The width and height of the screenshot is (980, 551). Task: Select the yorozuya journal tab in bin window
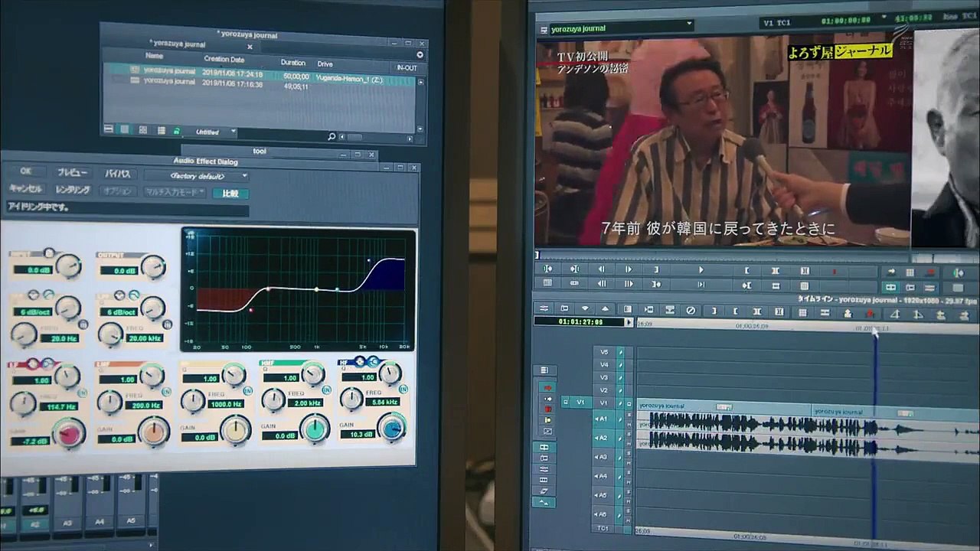tap(178, 45)
